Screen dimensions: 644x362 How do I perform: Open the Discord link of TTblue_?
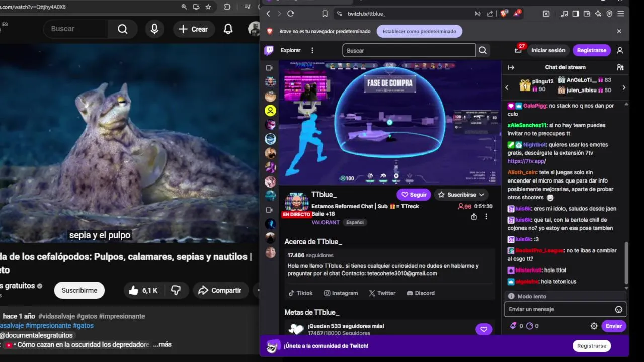(x=421, y=293)
